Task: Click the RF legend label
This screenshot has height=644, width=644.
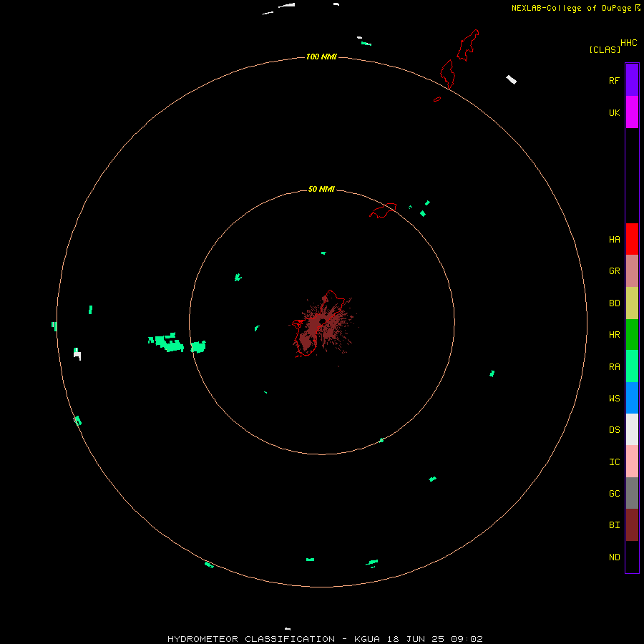Action: [614, 80]
